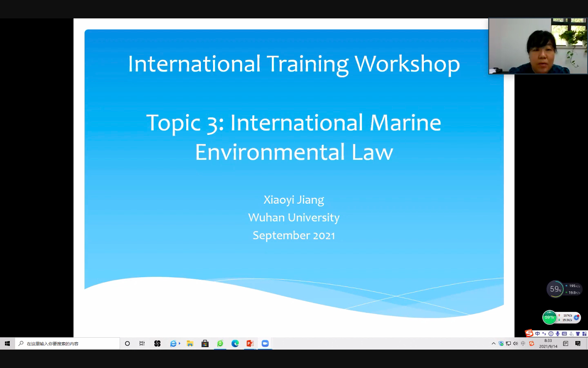The image size is (588, 368).
Task: Launch Microsoft Edge from the taskbar
Action: point(235,343)
